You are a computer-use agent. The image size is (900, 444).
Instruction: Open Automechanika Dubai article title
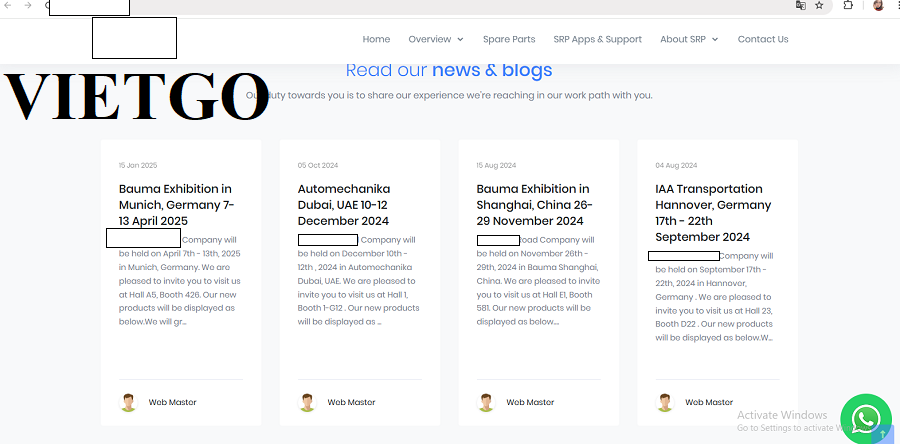[x=346, y=204]
